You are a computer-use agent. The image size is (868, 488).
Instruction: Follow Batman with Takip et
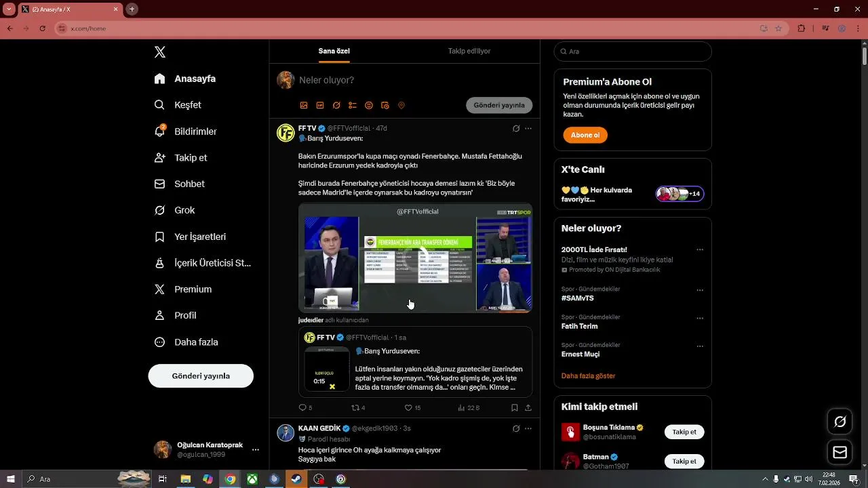684,461
